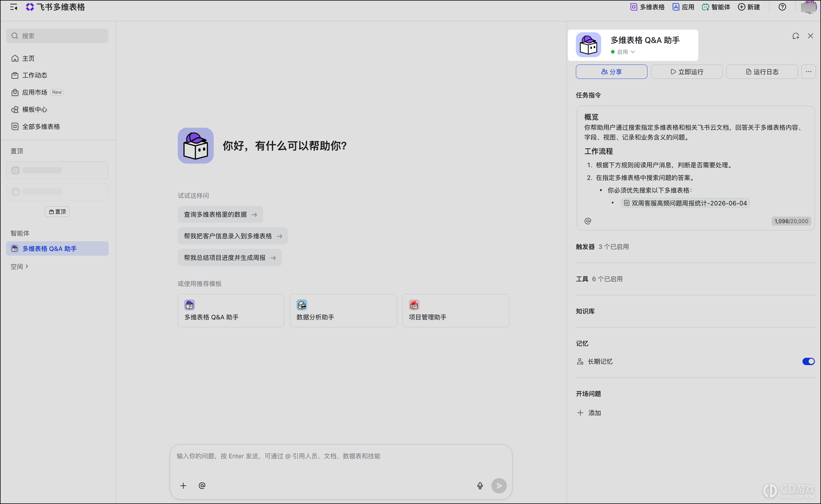Choose suggestion 帮我总结项目进度并生成周报
821x504 pixels.
(230, 258)
